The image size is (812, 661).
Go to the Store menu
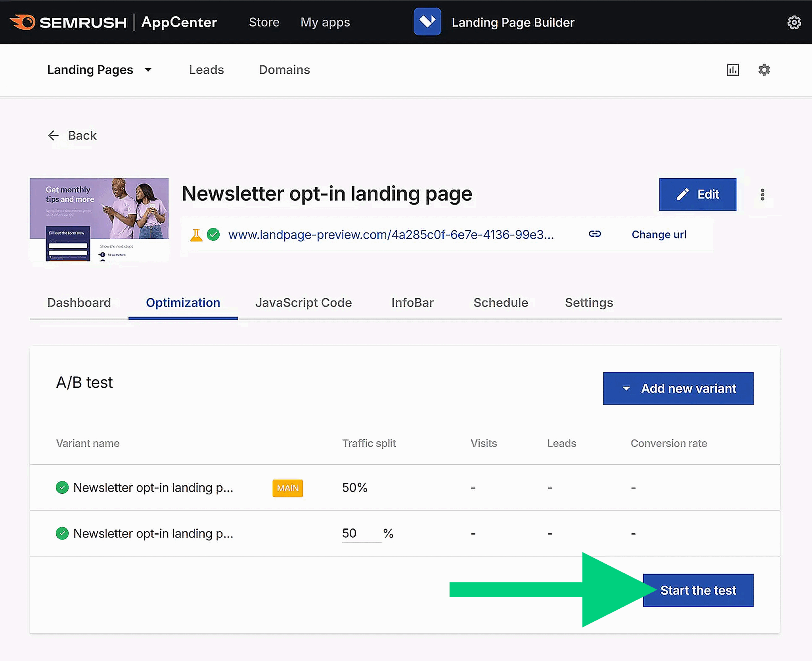tap(264, 22)
